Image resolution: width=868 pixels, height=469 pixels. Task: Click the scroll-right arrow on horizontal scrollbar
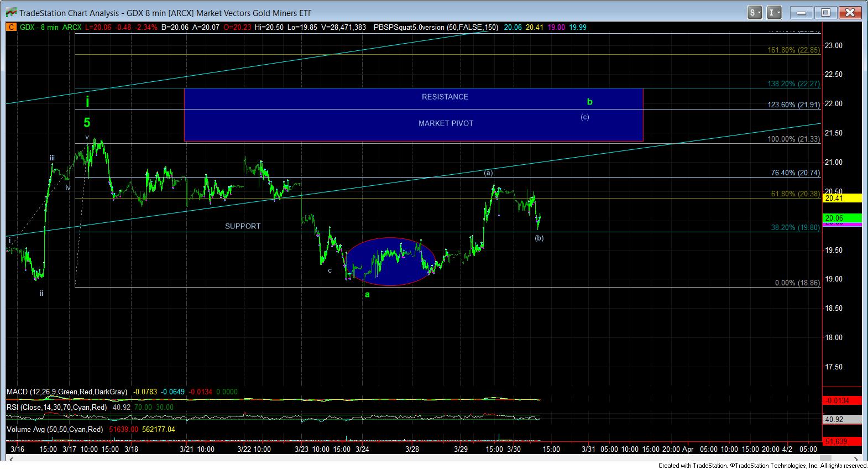coord(856,459)
